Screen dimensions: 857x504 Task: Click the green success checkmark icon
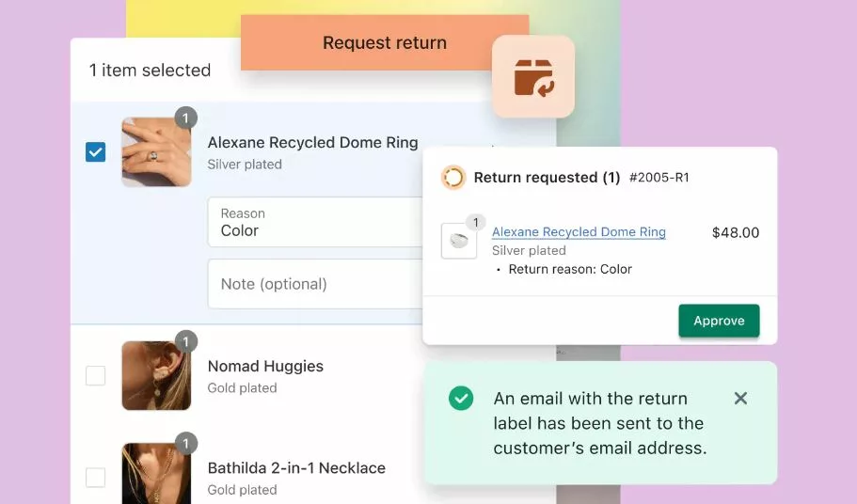click(461, 398)
